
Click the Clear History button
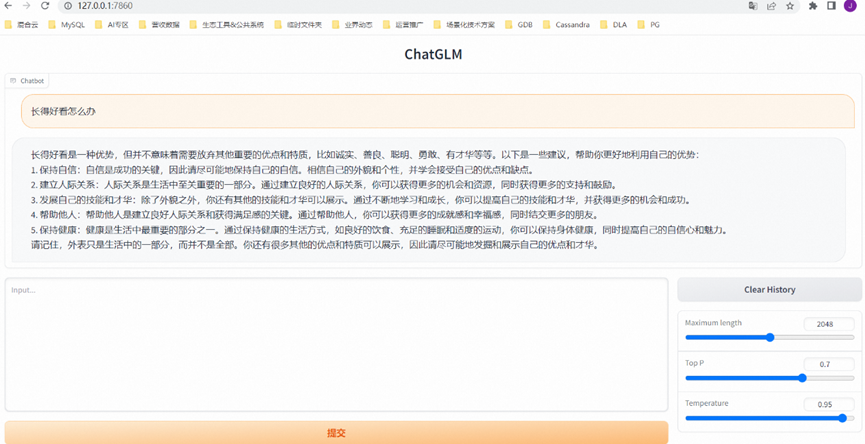pos(770,290)
